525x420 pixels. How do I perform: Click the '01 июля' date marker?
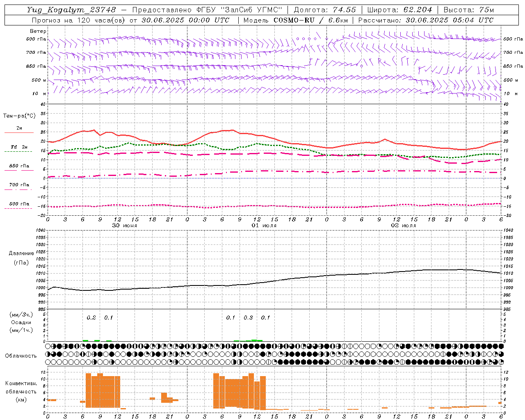click(x=264, y=226)
